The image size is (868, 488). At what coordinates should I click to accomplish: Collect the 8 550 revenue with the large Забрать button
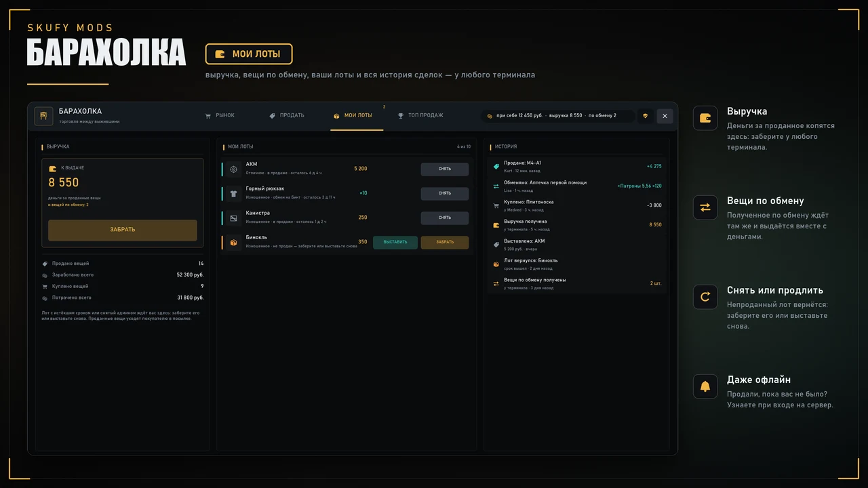[123, 230]
